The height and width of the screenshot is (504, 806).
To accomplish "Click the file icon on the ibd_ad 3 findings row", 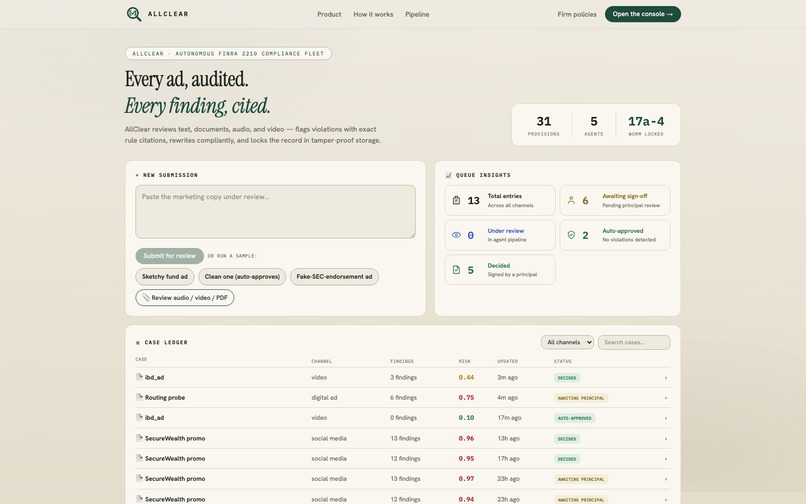I will pos(139,377).
